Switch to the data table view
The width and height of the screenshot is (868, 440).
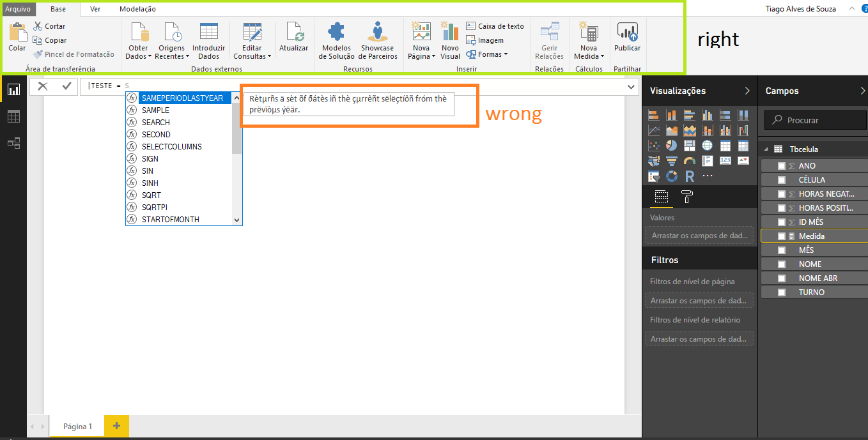(13, 116)
